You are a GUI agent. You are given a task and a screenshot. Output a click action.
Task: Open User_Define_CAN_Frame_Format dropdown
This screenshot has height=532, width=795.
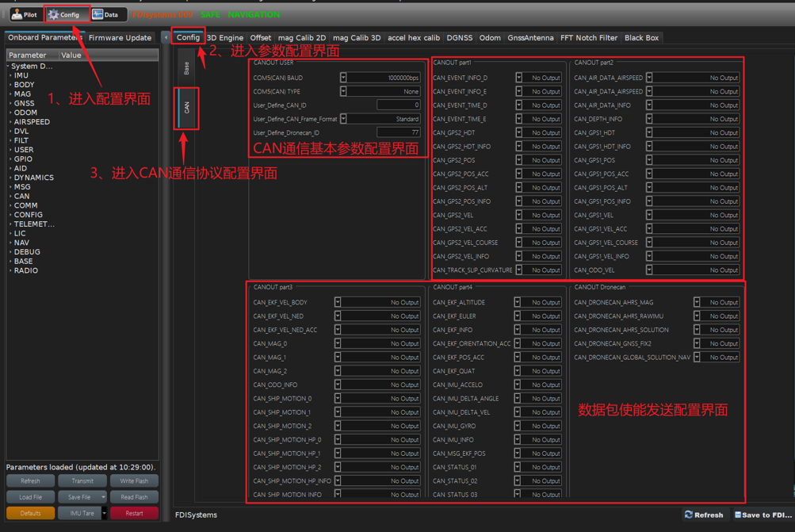coord(343,119)
